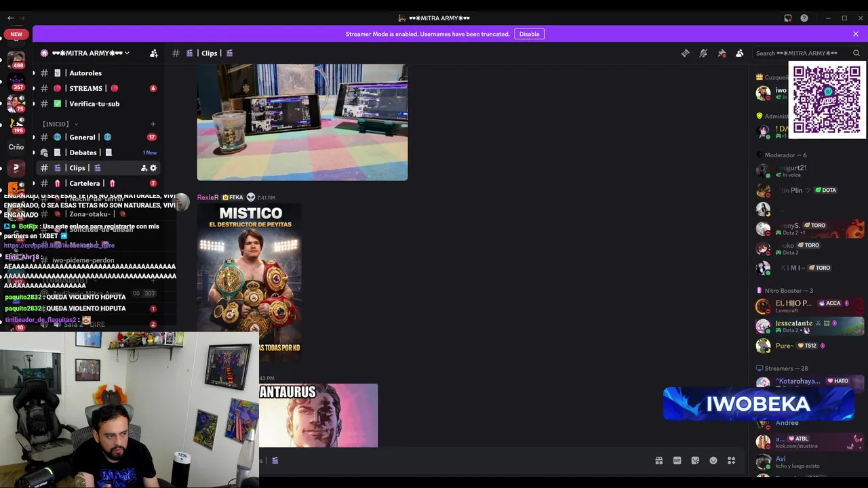The height and width of the screenshot is (488, 868).
Task: Dismiss the Streamer Mode banner
Action: click(x=856, y=34)
